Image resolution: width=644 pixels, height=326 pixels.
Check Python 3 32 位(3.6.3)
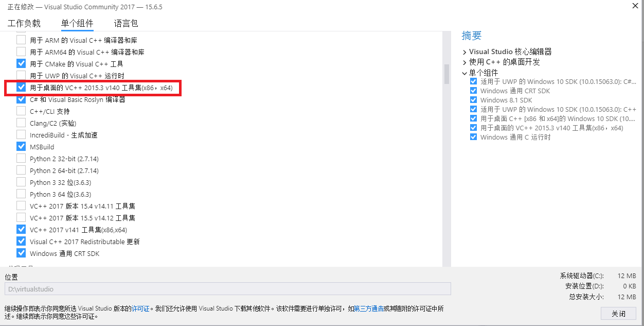pos(21,182)
